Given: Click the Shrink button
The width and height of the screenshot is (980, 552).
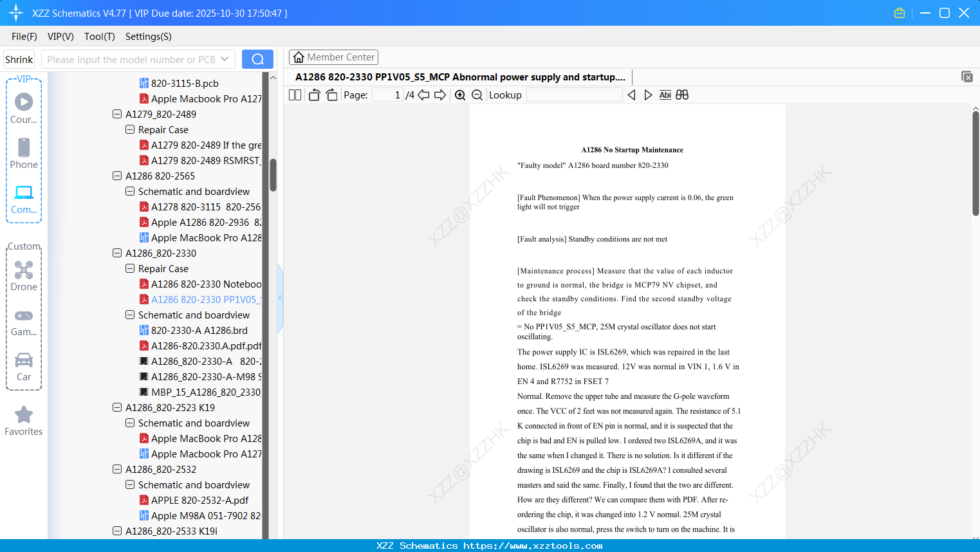Looking at the screenshot, I should [x=19, y=59].
